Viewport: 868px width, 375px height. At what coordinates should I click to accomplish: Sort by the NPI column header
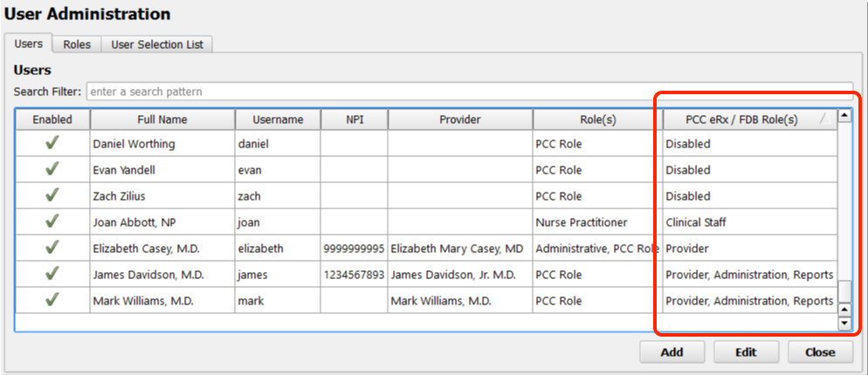[355, 119]
